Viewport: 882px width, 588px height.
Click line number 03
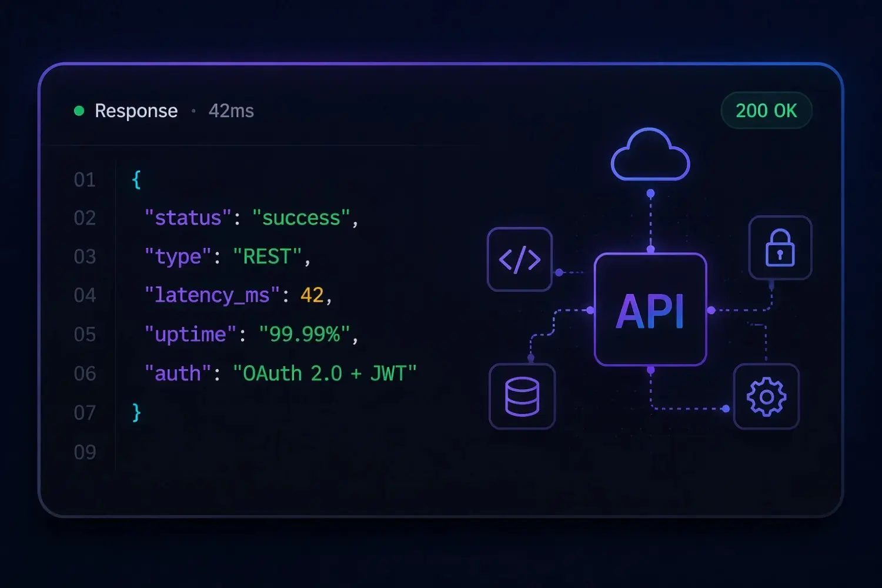85,257
